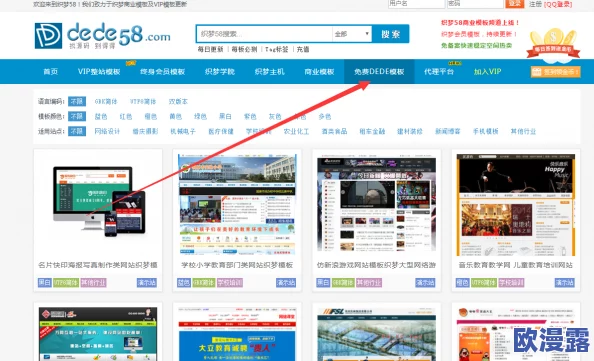The height and width of the screenshot is (361, 594).
Task: Filter templates by 绿色 color
Action: tap(200, 116)
